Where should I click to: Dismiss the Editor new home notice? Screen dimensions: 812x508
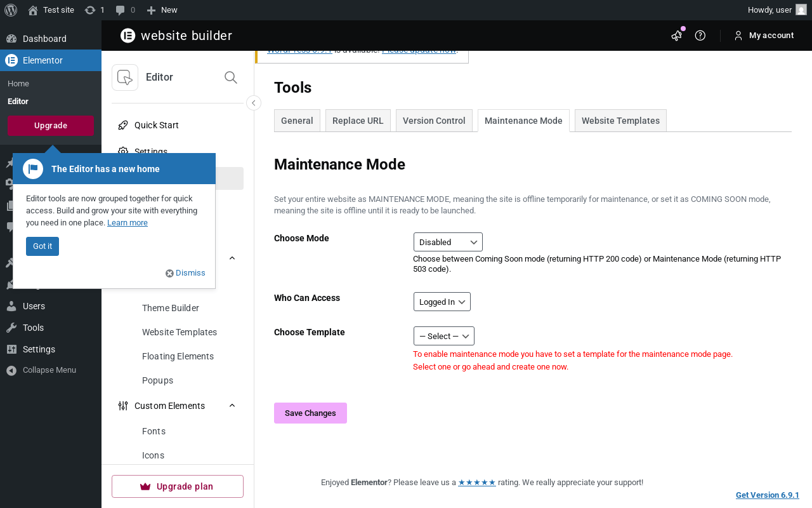click(186, 273)
